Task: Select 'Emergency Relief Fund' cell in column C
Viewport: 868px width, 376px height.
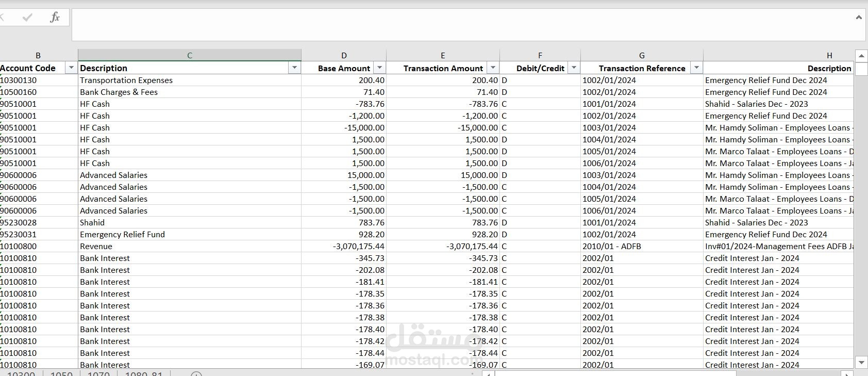Action: coord(190,234)
